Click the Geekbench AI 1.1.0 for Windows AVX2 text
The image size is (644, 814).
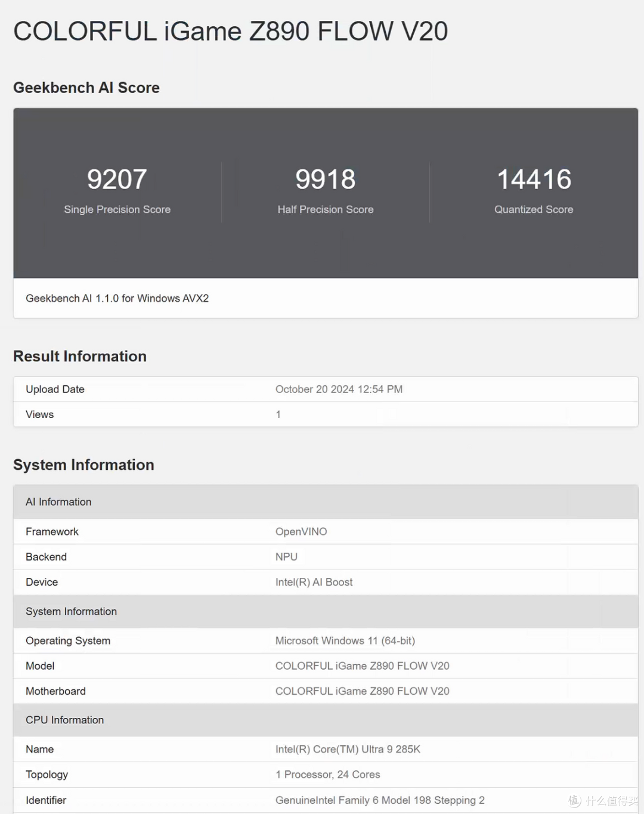[x=117, y=298]
